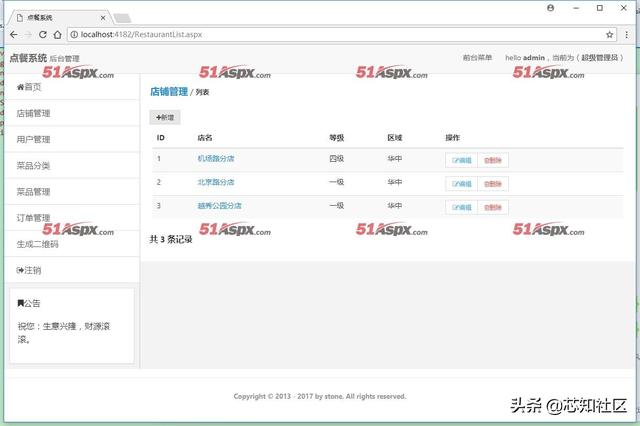Viewport: 640px width, 426px height.
Task: Select 菜品分类 in the sidebar
Action: tap(33, 166)
